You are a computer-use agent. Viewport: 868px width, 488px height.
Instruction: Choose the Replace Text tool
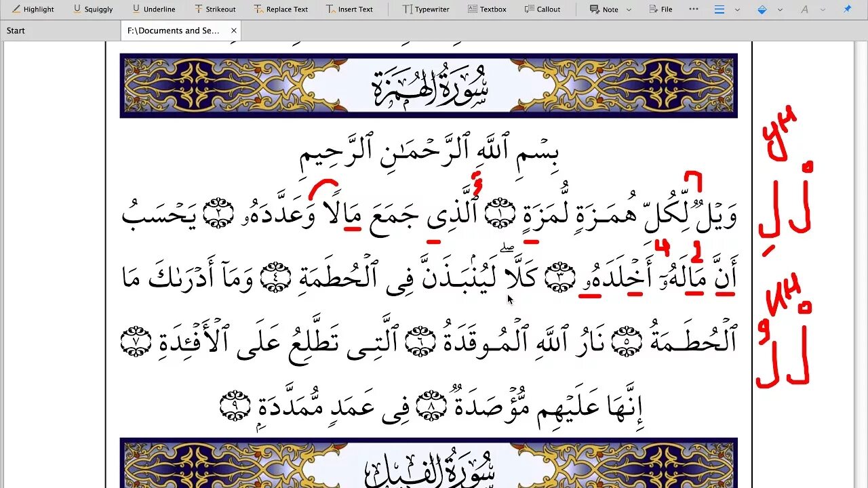[x=281, y=9]
